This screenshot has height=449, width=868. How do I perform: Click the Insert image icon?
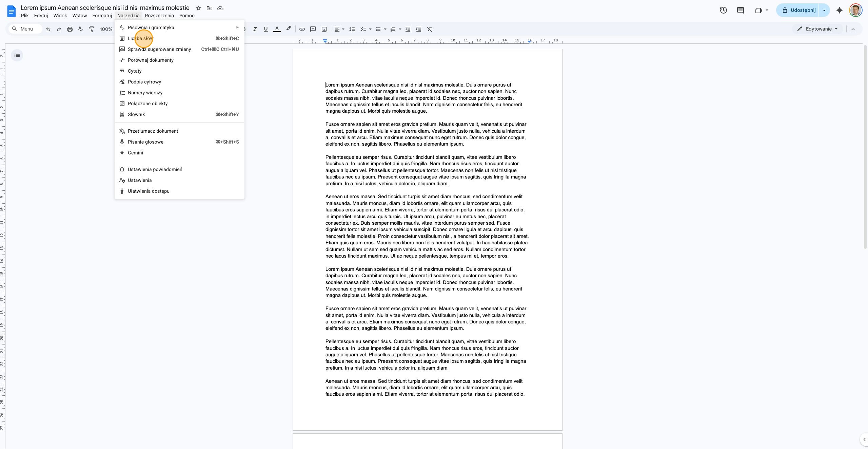324,29
